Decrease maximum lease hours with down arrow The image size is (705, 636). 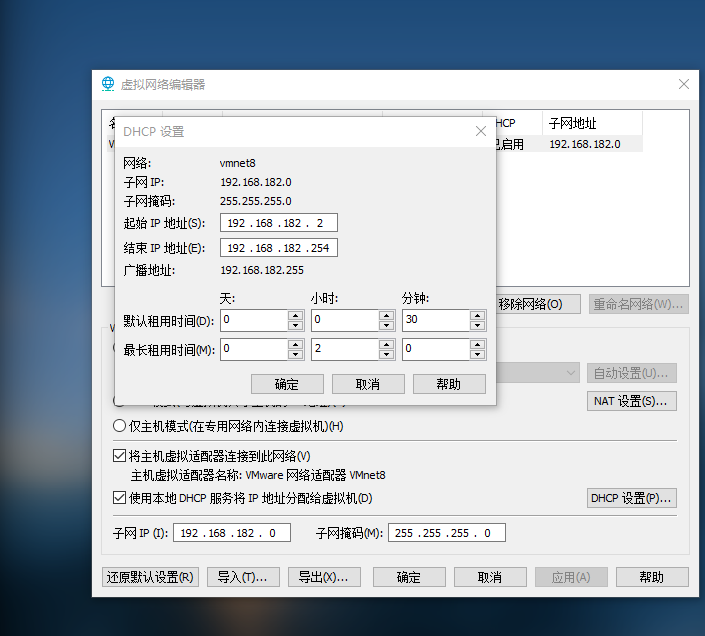[x=386, y=355]
